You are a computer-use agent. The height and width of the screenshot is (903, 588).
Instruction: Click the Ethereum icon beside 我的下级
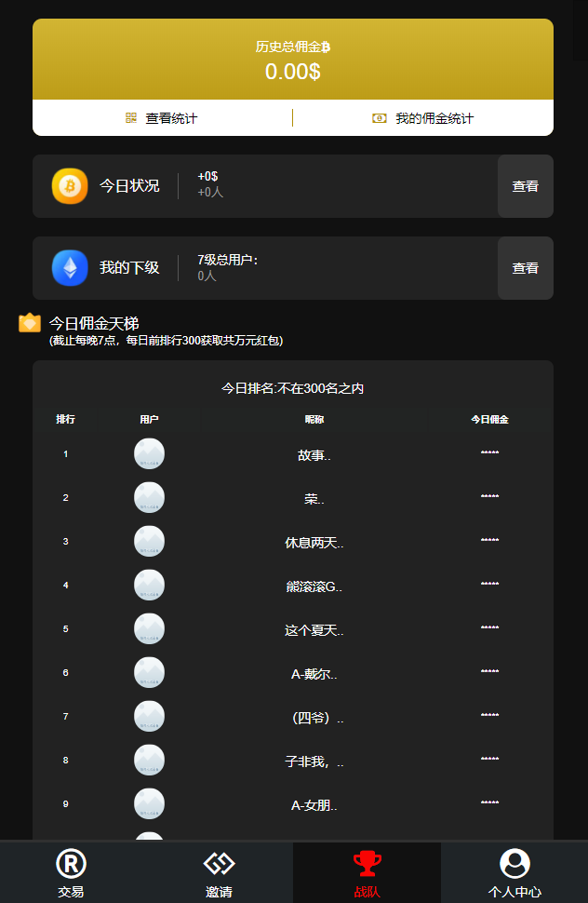coord(70,268)
